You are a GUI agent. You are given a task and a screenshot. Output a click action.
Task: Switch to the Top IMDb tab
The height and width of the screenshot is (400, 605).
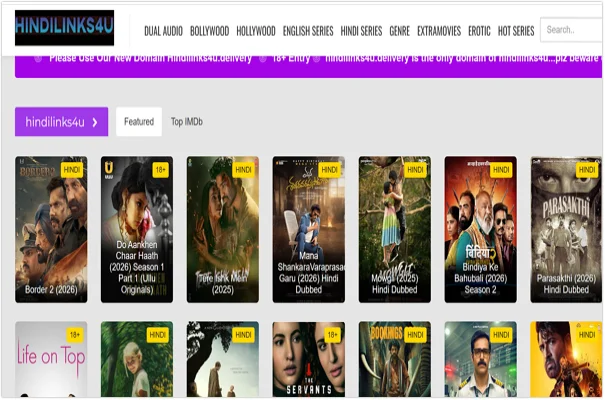[x=186, y=122]
